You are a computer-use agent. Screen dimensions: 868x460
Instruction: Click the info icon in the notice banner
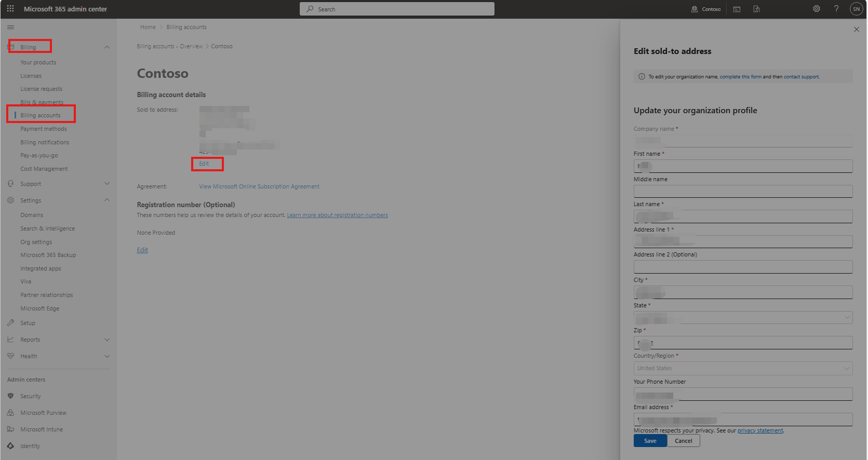pyautogui.click(x=642, y=77)
